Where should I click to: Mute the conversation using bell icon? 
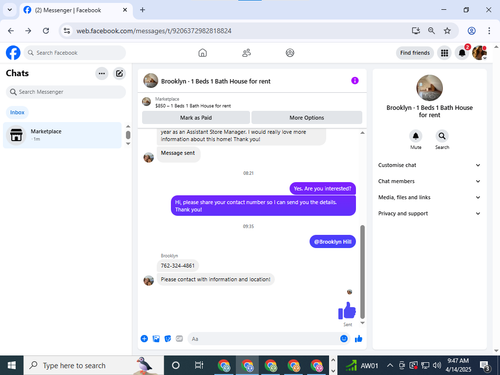[x=416, y=136]
